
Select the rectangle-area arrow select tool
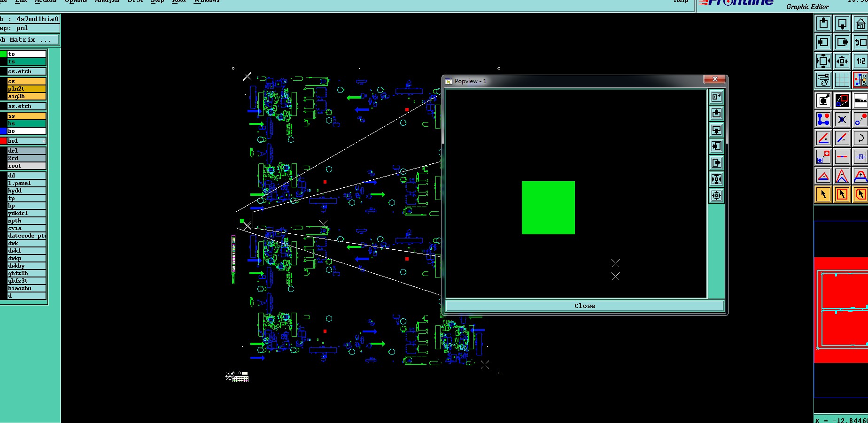pyautogui.click(x=842, y=194)
